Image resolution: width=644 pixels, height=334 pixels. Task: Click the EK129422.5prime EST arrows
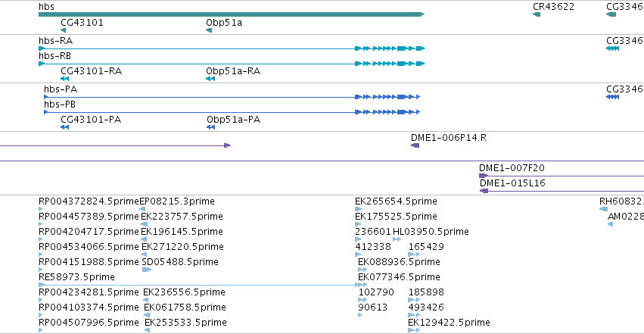point(414,331)
